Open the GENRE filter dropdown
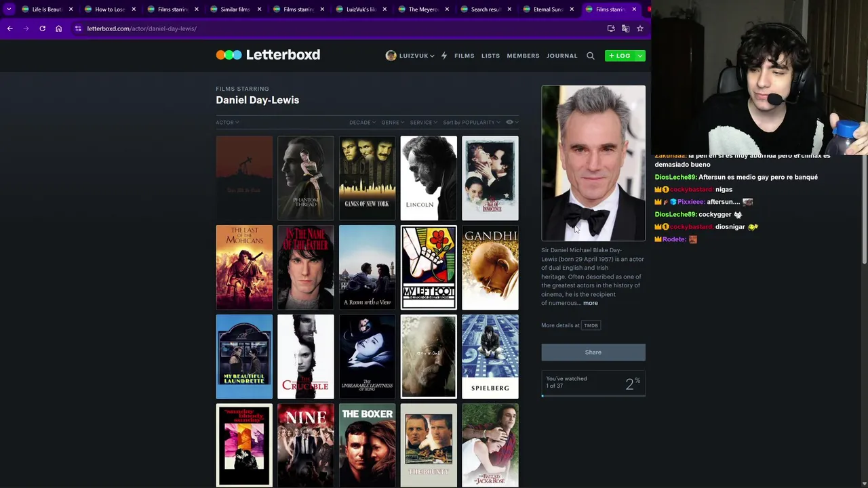 point(393,123)
